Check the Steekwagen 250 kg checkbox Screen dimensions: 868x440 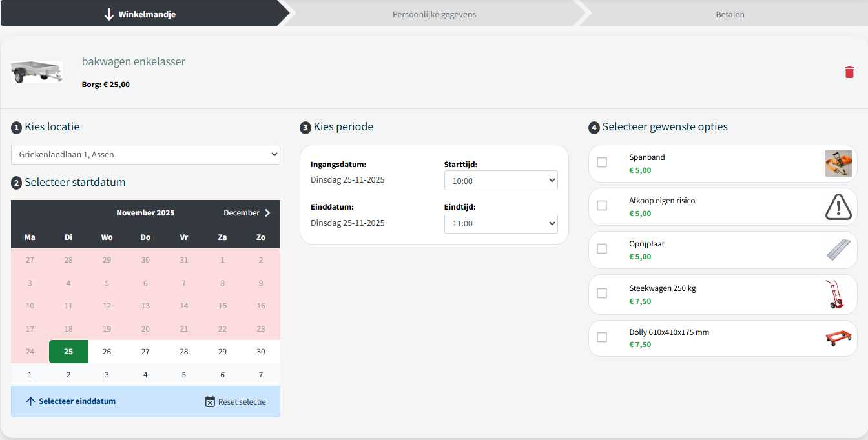point(602,294)
